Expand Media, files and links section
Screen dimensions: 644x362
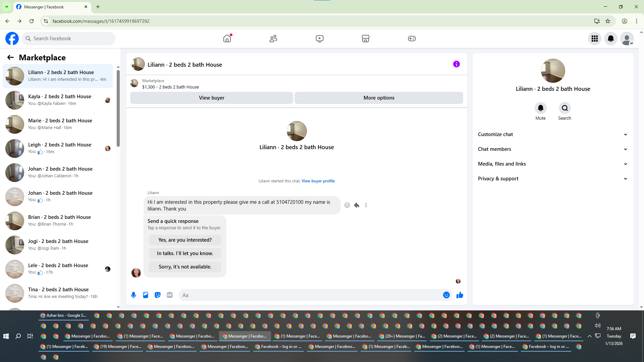point(552,164)
